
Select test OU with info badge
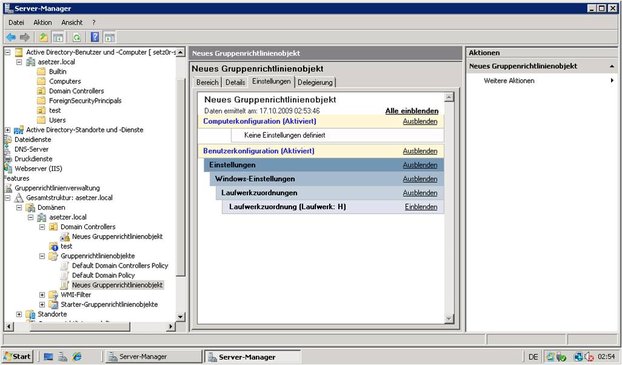point(66,246)
